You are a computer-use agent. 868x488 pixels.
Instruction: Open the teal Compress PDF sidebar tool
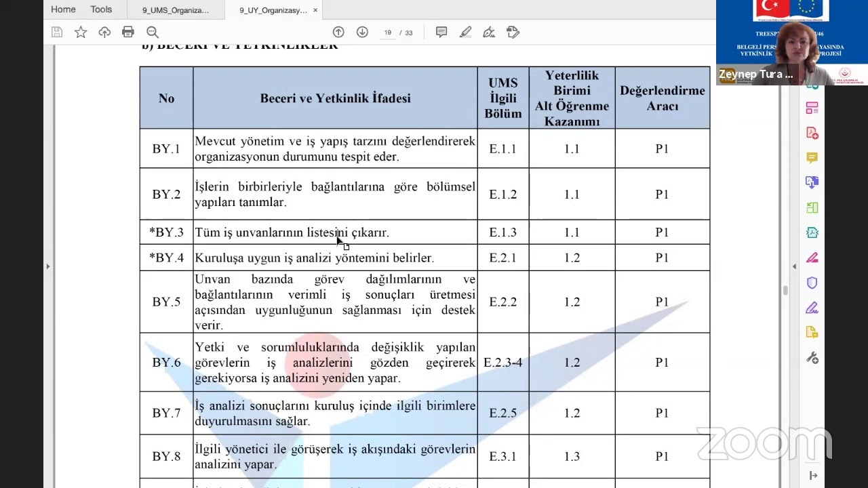(812, 232)
